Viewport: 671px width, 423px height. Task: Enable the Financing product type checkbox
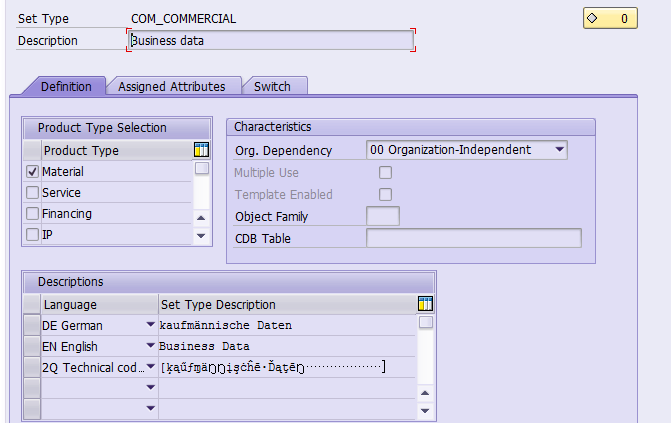33,214
